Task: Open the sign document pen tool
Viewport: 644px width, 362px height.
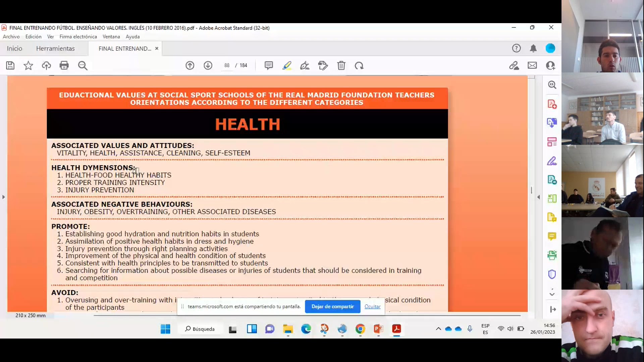Action: 305,65
